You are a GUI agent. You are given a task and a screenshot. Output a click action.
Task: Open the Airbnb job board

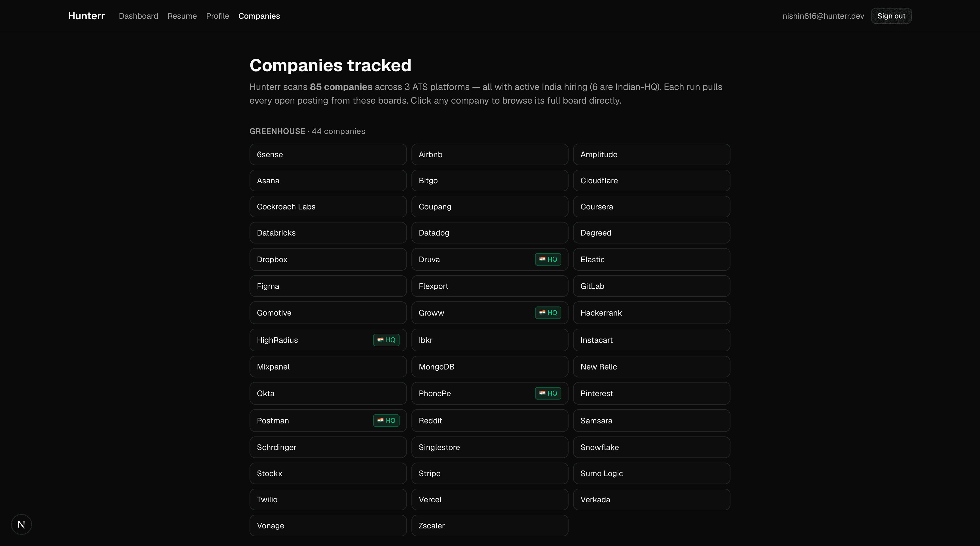coord(490,154)
